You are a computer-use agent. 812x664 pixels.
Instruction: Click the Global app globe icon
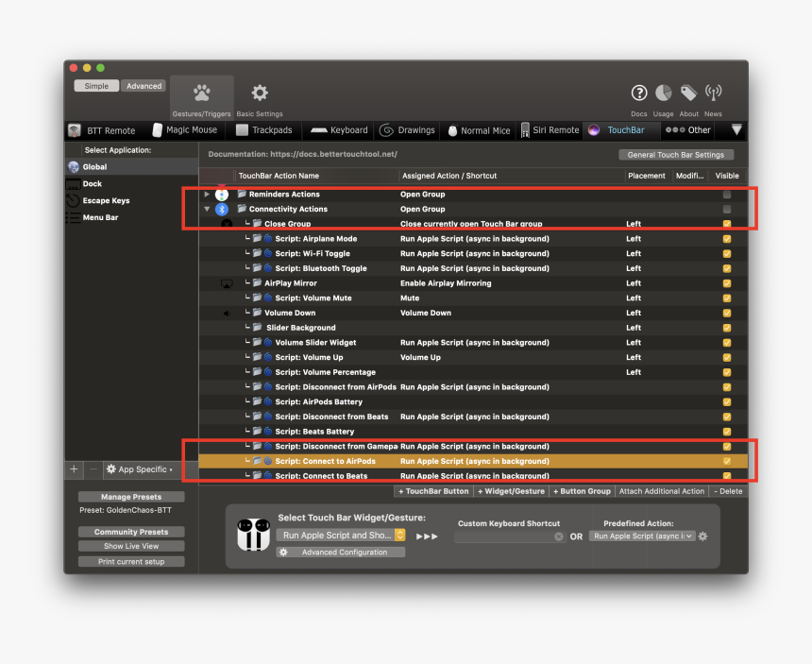click(74, 167)
